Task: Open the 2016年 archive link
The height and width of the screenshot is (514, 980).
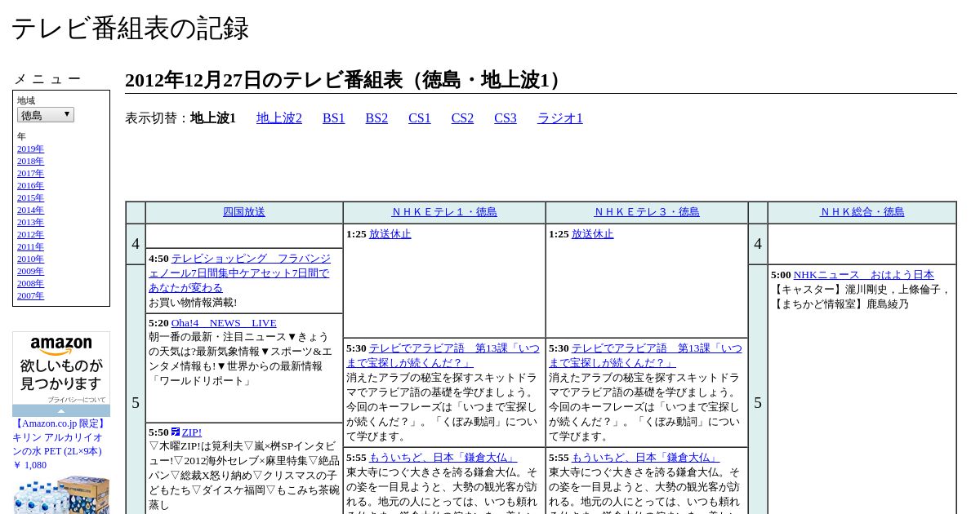Action: (x=30, y=185)
